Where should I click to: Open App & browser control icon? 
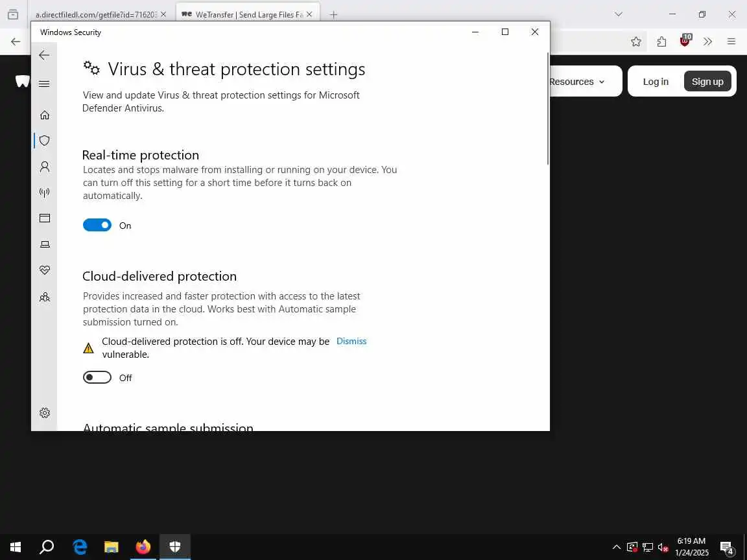pyautogui.click(x=44, y=218)
